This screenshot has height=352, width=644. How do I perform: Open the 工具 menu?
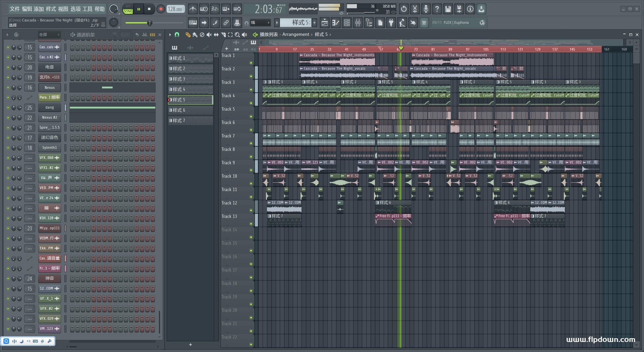pos(87,9)
